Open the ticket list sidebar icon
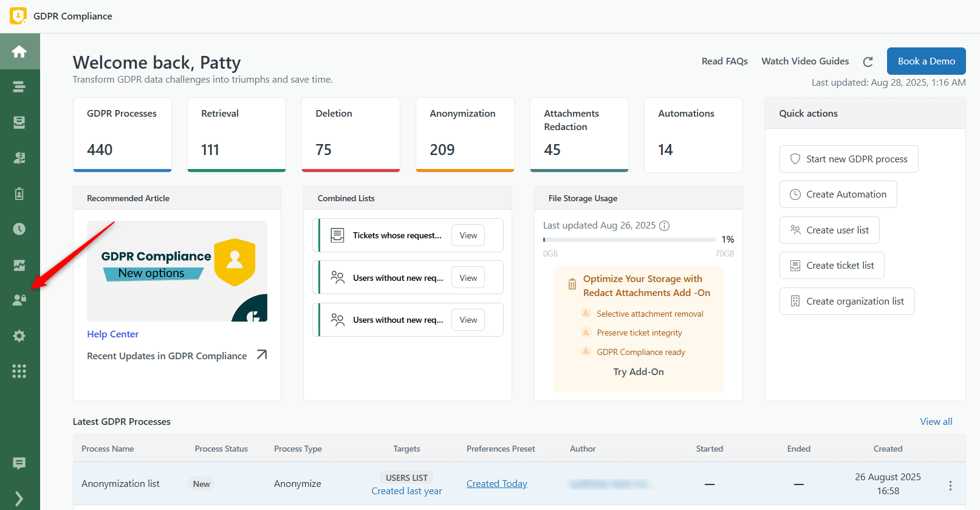Screen dimensions: 980x510 (x=19, y=123)
